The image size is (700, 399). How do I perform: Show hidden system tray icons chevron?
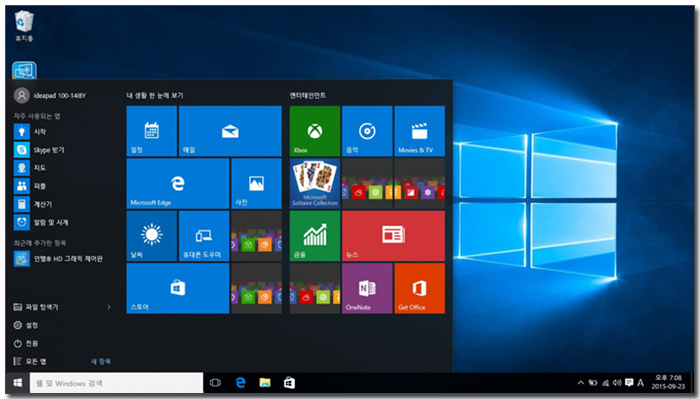pos(580,382)
